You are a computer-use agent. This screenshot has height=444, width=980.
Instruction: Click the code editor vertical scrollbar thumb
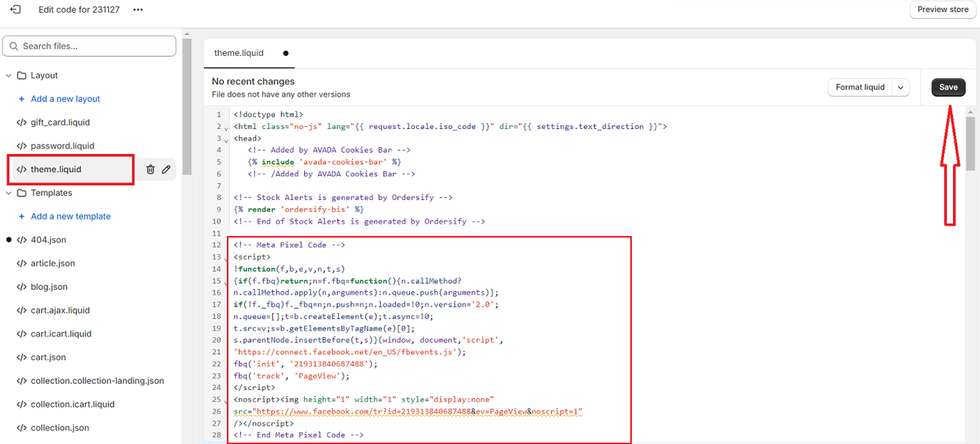click(x=970, y=144)
